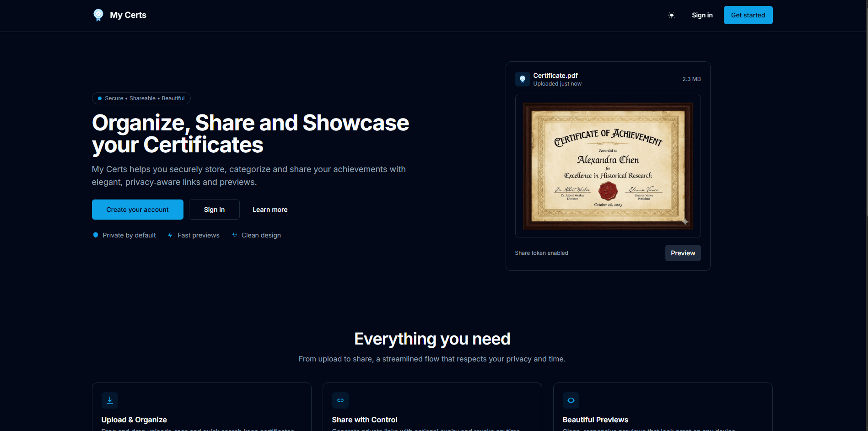Open the Sign in page from the navbar

702,15
